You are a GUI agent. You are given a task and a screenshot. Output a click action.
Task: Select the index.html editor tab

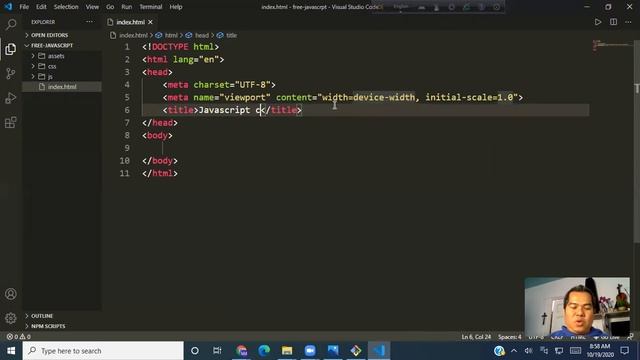131,22
